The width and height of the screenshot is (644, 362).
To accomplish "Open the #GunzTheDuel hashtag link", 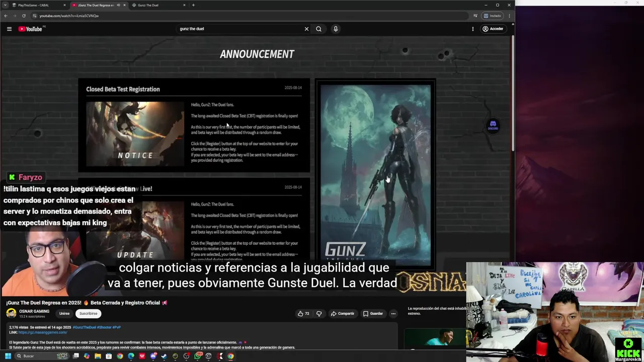I will (85, 327).
